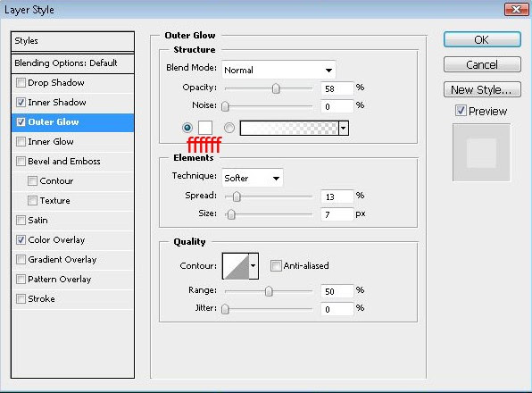Click the white glow color swatch

(205, 128)
